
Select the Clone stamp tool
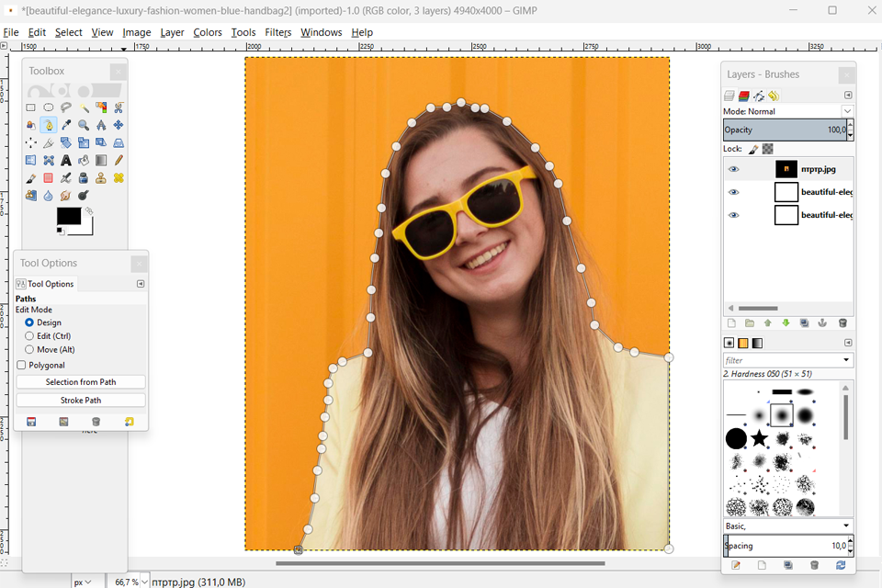[101, 178]
